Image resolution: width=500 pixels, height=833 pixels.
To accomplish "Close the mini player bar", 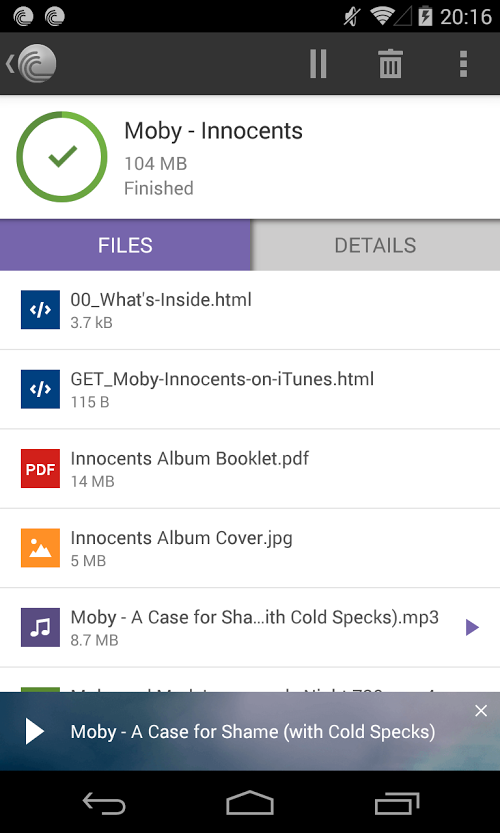I will pos(481,711).
